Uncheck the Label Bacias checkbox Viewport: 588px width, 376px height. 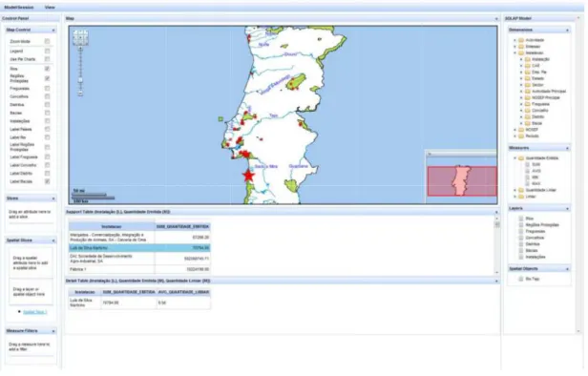click(x=47, y=181)
